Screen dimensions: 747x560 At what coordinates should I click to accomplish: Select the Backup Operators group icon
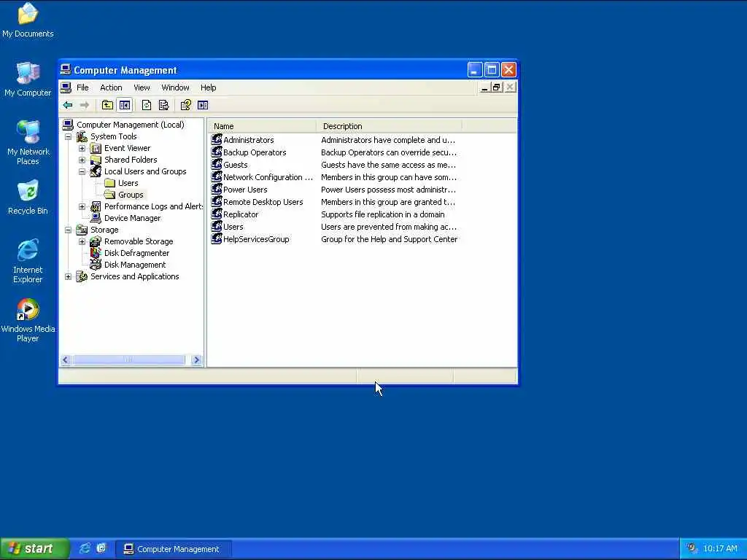point(217,152)
